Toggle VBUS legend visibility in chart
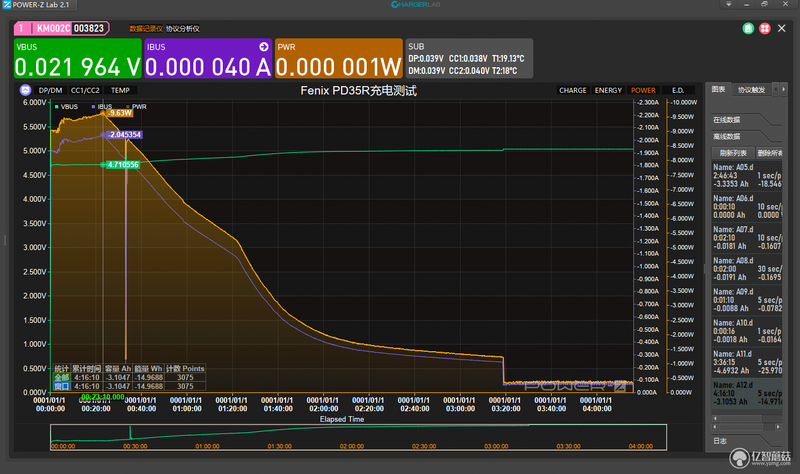Image resolution: width=800 pixels, height=474 pixels. coord(67,107)
